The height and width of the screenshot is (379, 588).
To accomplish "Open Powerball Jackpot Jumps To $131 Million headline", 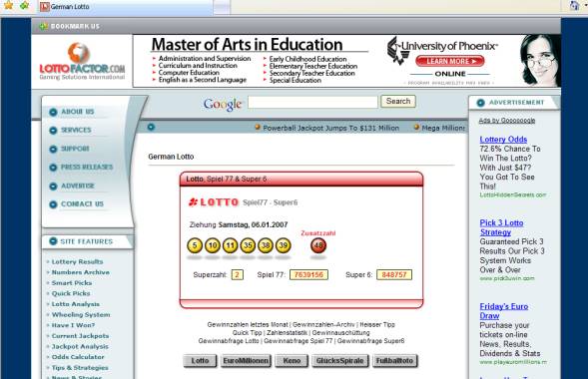I will pos(330,128).
